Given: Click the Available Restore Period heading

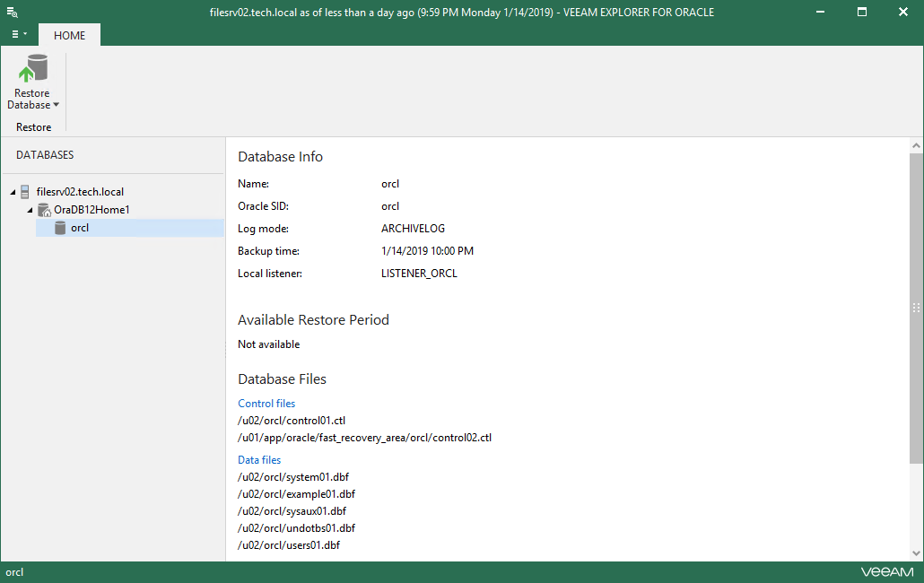Looking at the screenshot, I should point(313,320).
